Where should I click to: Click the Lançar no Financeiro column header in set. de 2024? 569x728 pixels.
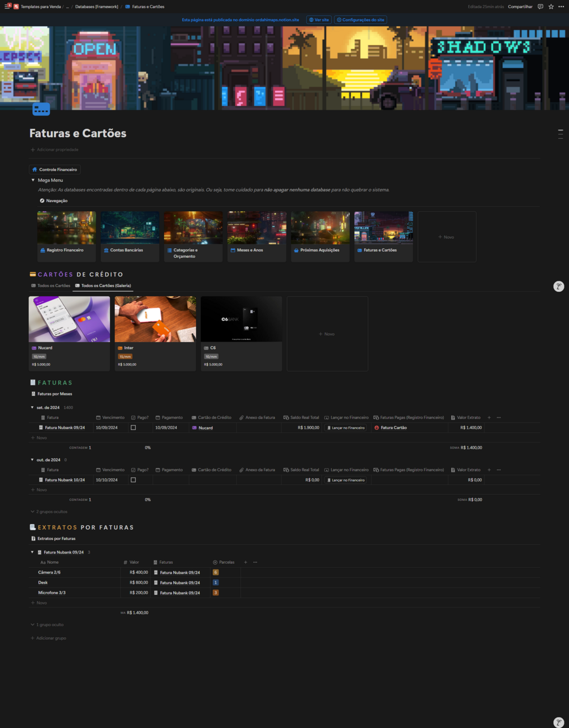tap(346, 418)
